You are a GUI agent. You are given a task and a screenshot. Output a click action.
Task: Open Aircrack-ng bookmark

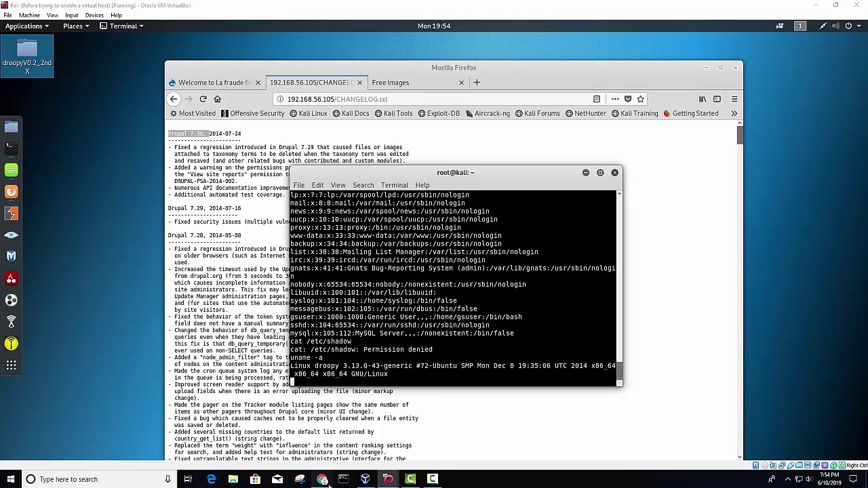click(487, 113)
